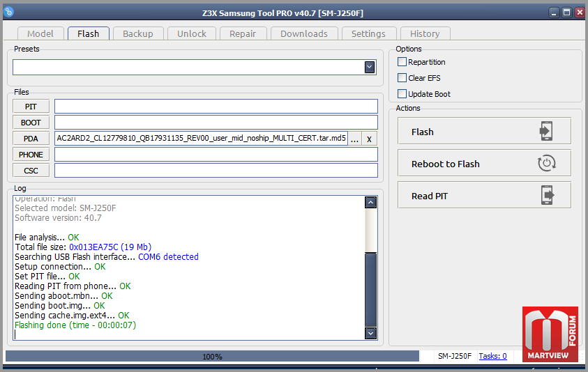Minimize the Z3X Samsung Tool window

[554, 13]
